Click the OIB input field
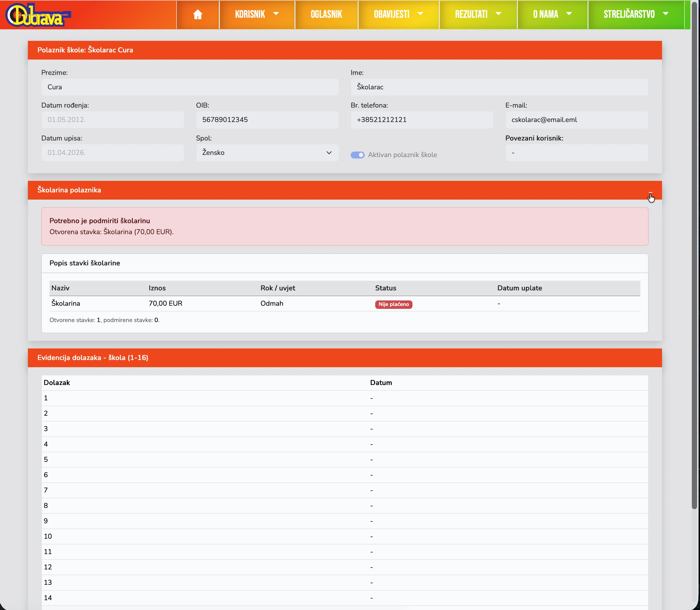The height and width of the screenshot is (610, 700). click(x=267, y=120)
